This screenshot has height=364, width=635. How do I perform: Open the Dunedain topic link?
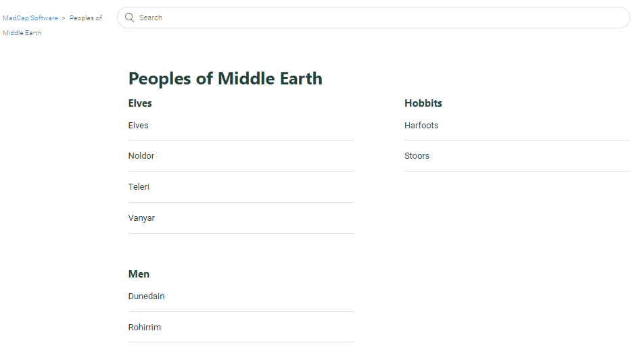click(x=146, y=296)
